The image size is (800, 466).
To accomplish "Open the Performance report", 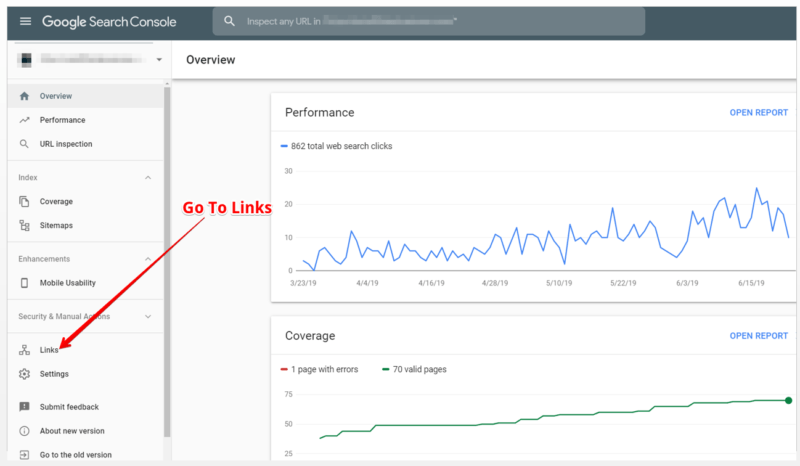I will 758,112.
